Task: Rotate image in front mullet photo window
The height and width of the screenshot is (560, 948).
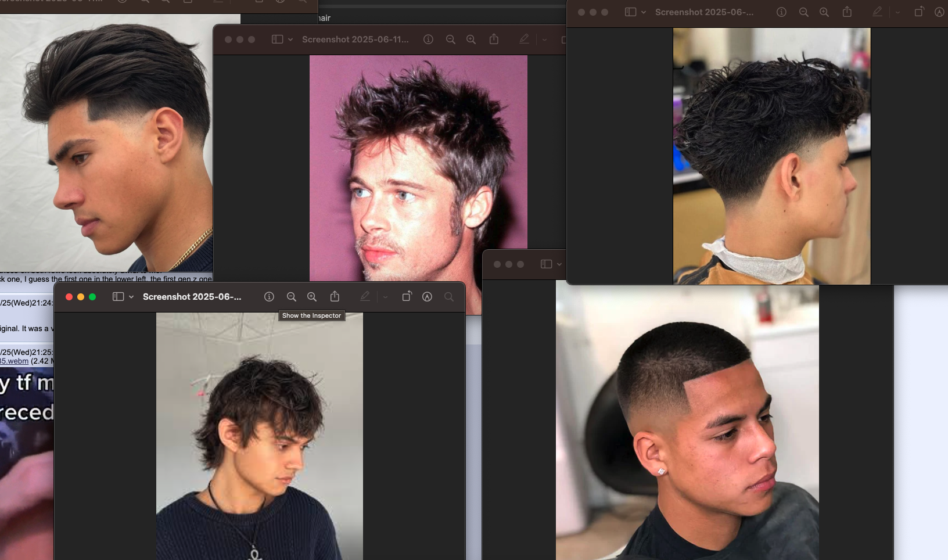Action: pyautogui.click(x=407, y=296)
